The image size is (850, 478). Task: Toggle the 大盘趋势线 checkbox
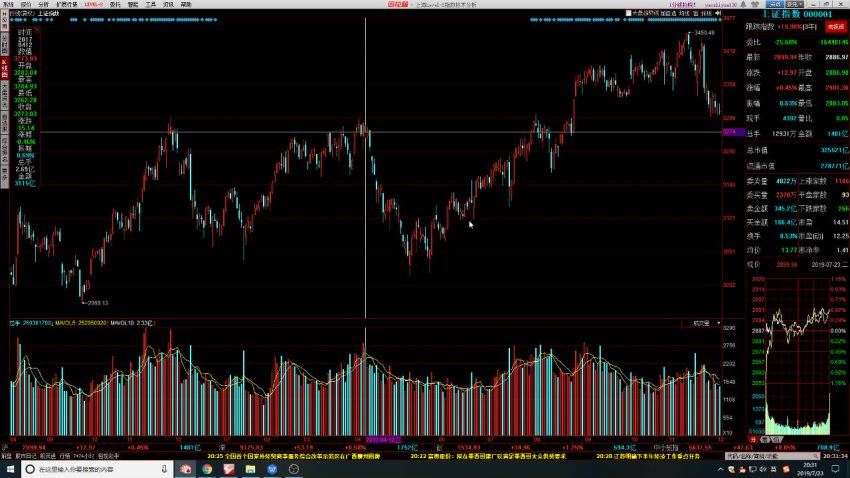coord(628,13)
